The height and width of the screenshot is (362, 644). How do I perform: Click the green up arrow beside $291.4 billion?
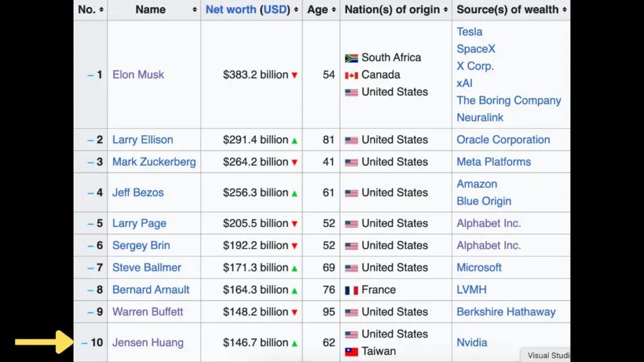[x=294, y=140]
